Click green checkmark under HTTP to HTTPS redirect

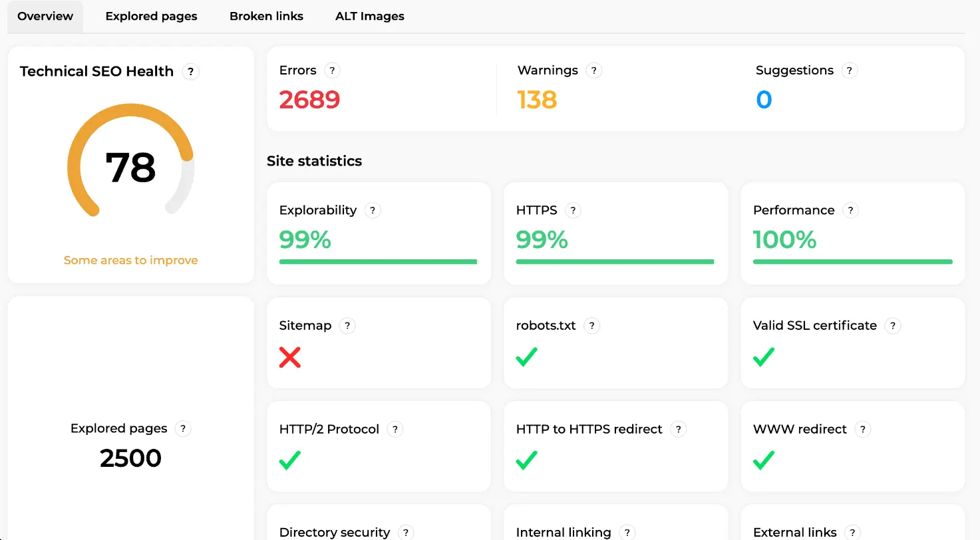click(x=526, y=460)
